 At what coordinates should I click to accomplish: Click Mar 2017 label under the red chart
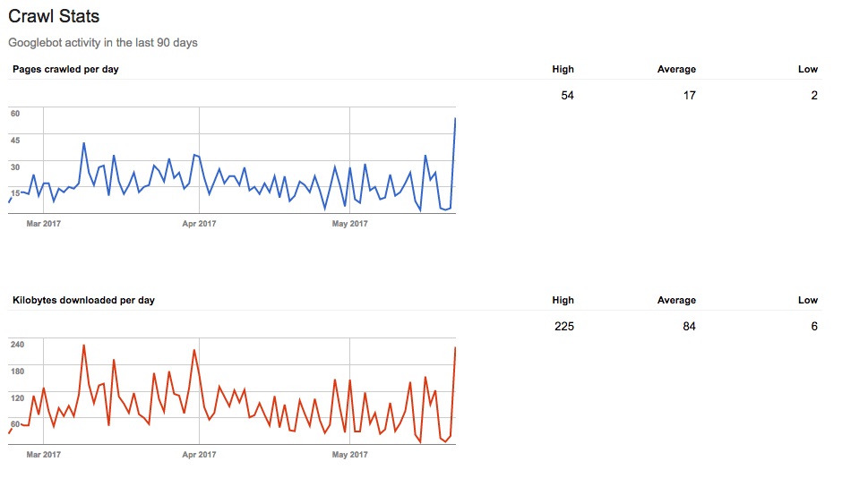point(44,454)
